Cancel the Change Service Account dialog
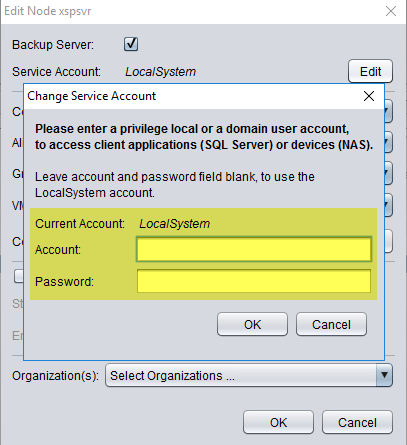The image size is (407, 445). point(331,324)
